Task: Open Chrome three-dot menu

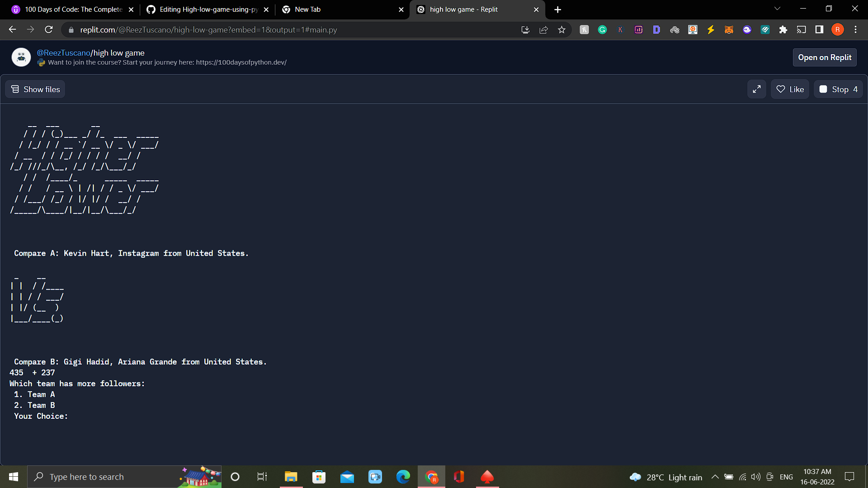Action: [x=855, y=30]
